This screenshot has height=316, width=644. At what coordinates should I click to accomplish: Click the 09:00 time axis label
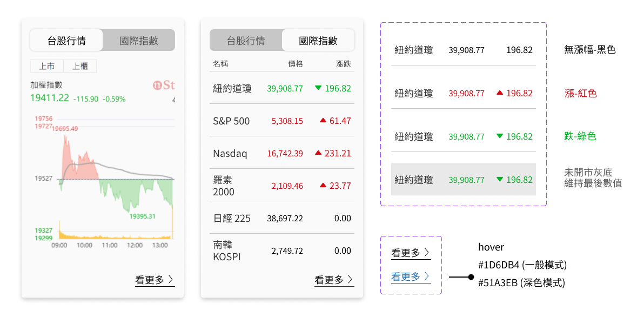pos(59,245)
